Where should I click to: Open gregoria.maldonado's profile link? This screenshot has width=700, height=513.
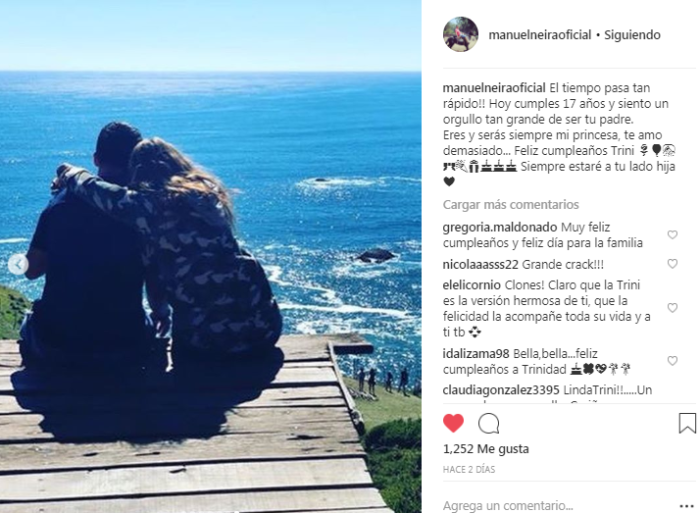500,227
